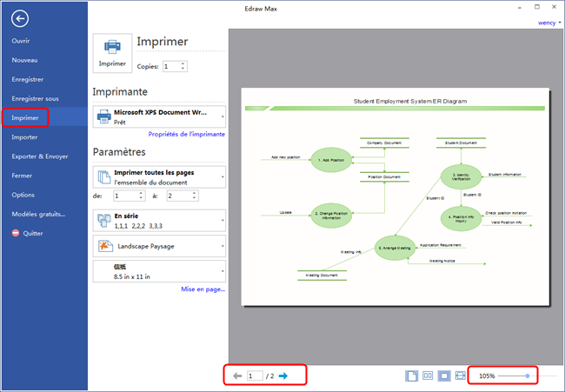Image resolution: width=565 pixels, height=392 pixels.
Task: Select fit page width icon
Action: pyautogui.click(x=460, y=375)
